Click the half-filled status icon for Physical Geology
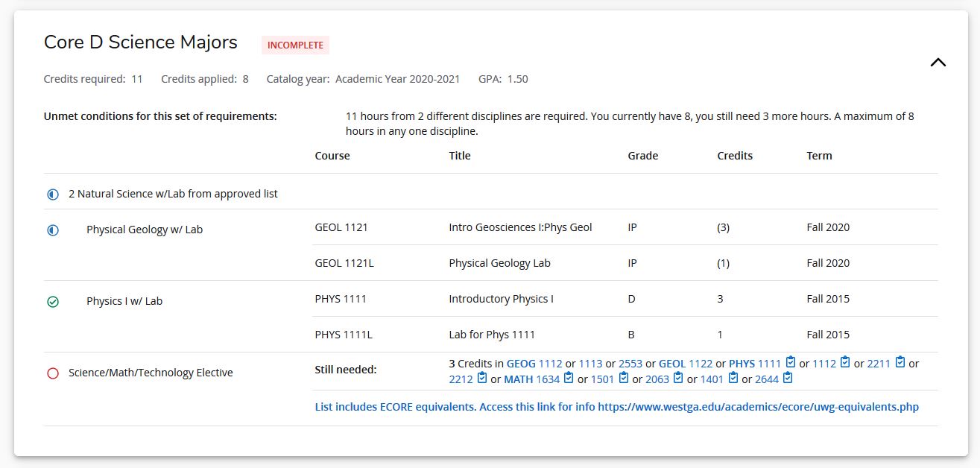Screen dimensions: 980x468 [53, 230]
